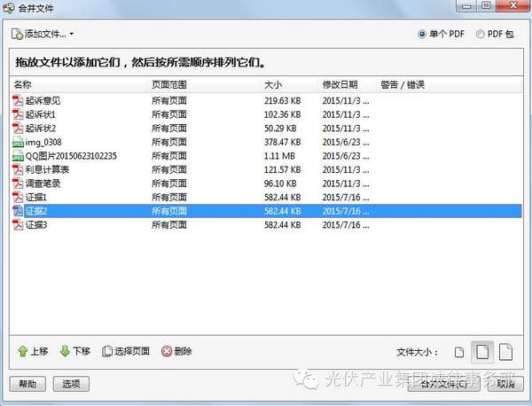Click the 378.47 KB size cell
532x406 pixels.
(x=282, y=142)
